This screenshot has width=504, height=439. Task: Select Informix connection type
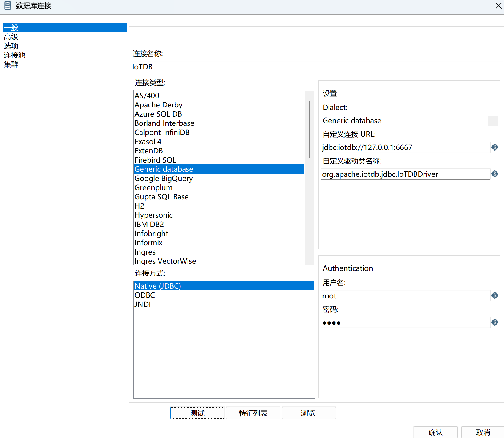pyautogui.click(x=219, y=243)
